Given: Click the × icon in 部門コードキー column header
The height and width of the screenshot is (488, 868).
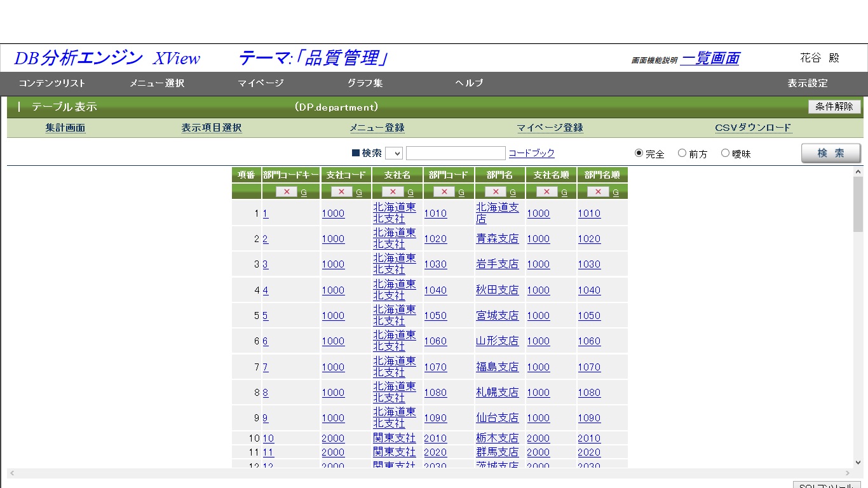Looking at the screenshot, I should tap(287, 191).
